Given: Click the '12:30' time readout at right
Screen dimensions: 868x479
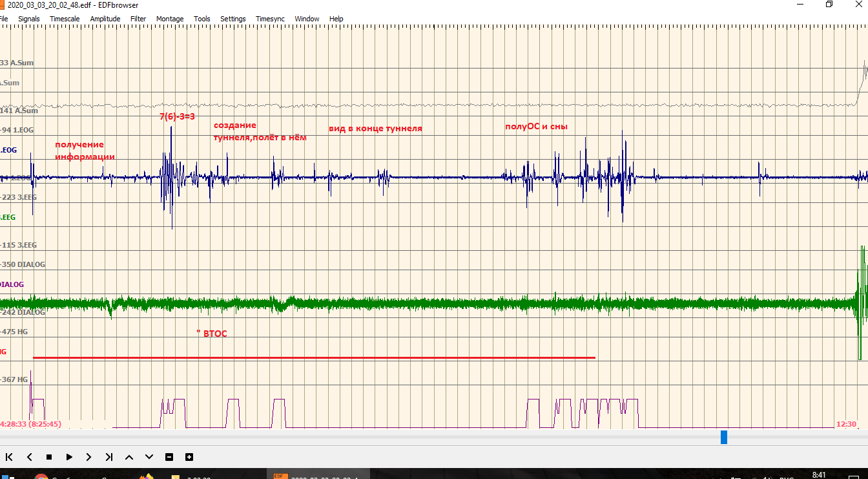Looking at the screenshot, I should (x=846, y=424).
